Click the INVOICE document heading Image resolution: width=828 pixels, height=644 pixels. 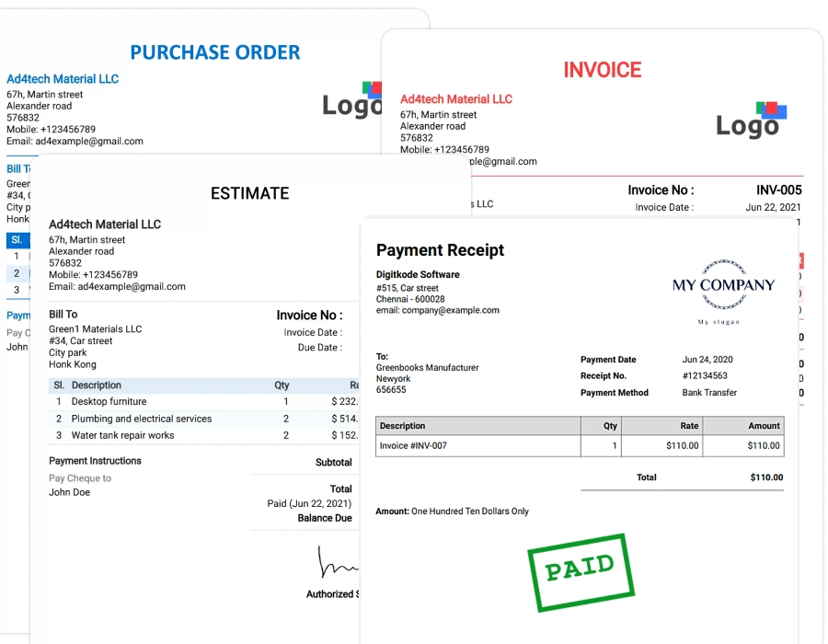[603, 69]
